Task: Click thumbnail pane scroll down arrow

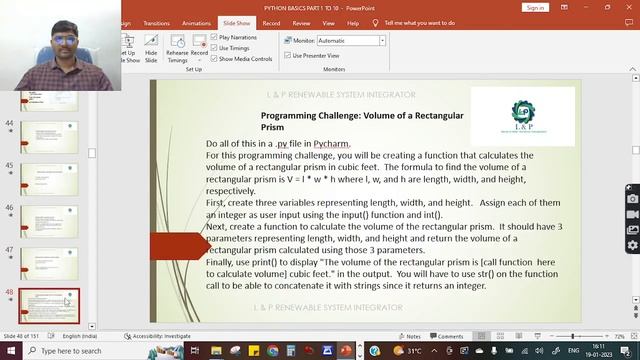Action: [x=92, y=326]
